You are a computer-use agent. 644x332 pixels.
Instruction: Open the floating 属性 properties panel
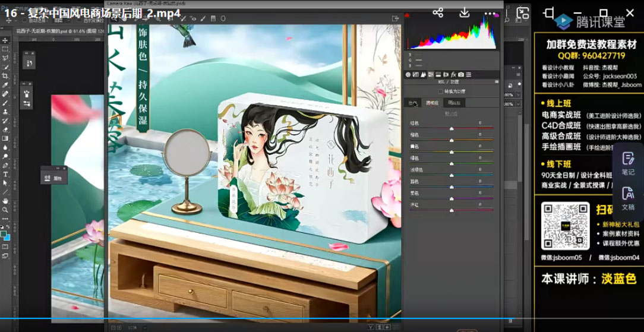(54, 178)
